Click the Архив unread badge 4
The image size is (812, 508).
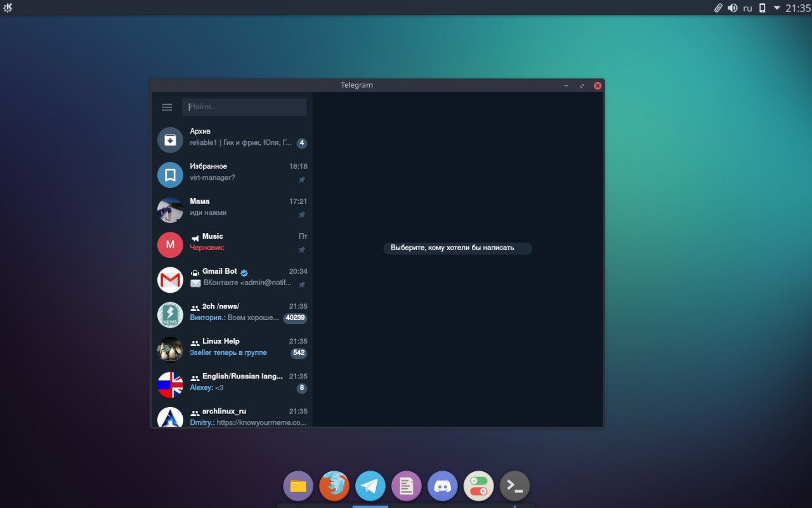pos(302,144)
